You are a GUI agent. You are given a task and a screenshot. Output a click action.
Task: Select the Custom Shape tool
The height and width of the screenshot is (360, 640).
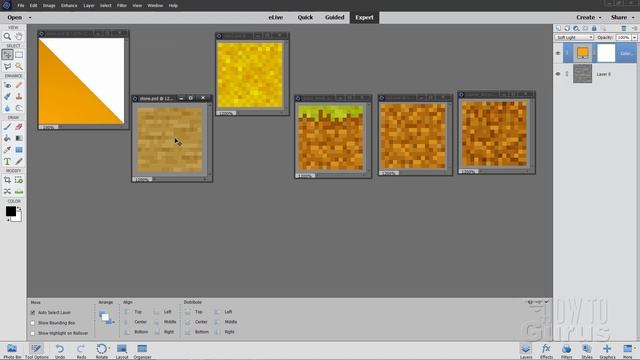[19, 150]
